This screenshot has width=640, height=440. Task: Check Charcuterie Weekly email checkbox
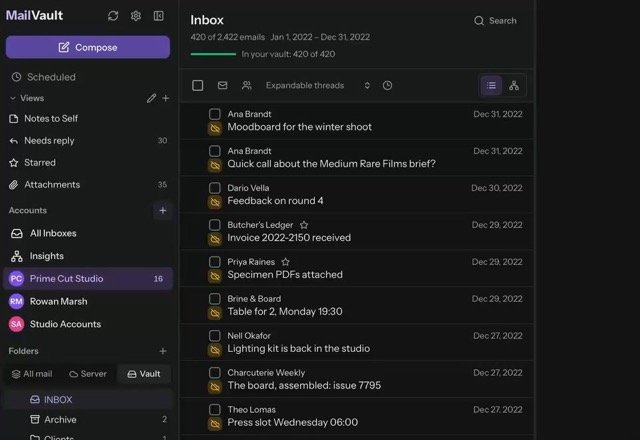tap(215, 373)
